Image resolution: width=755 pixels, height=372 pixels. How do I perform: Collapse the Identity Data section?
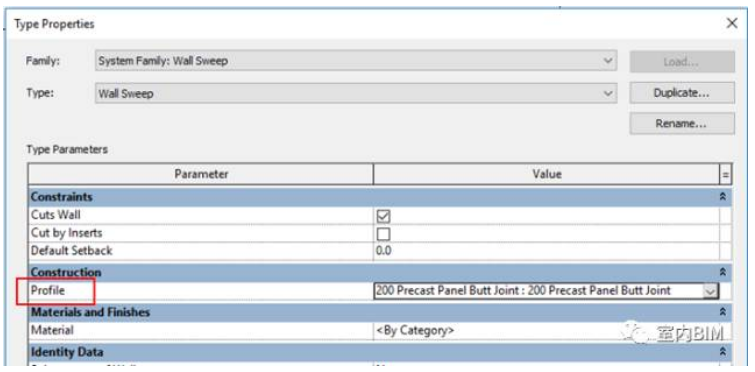pyautogui.click(x=722, y=351)
